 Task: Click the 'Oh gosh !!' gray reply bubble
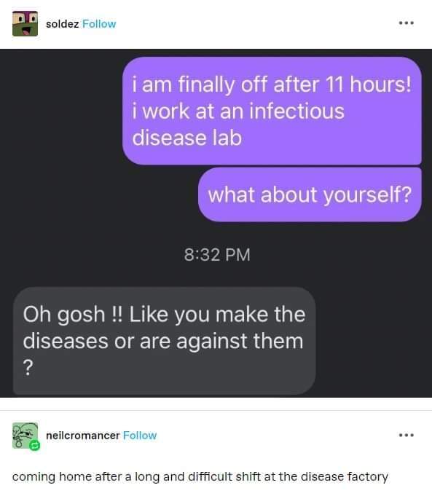tap(164, 341)
